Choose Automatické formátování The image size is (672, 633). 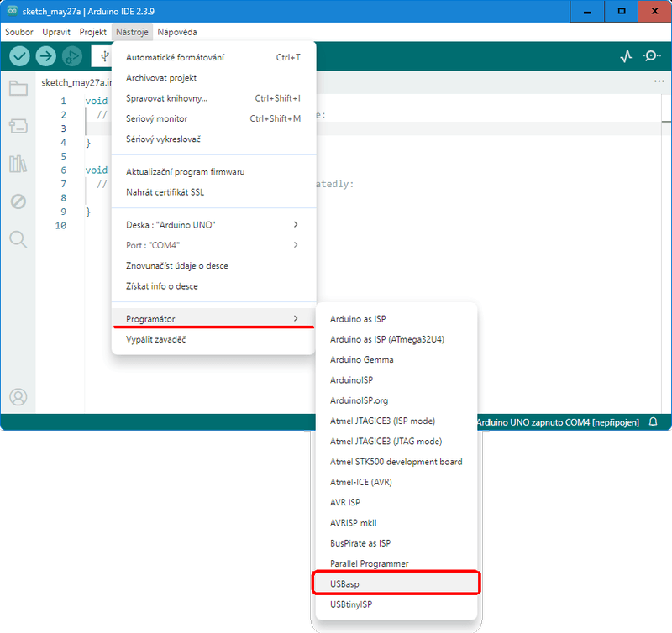pos(213,57)
